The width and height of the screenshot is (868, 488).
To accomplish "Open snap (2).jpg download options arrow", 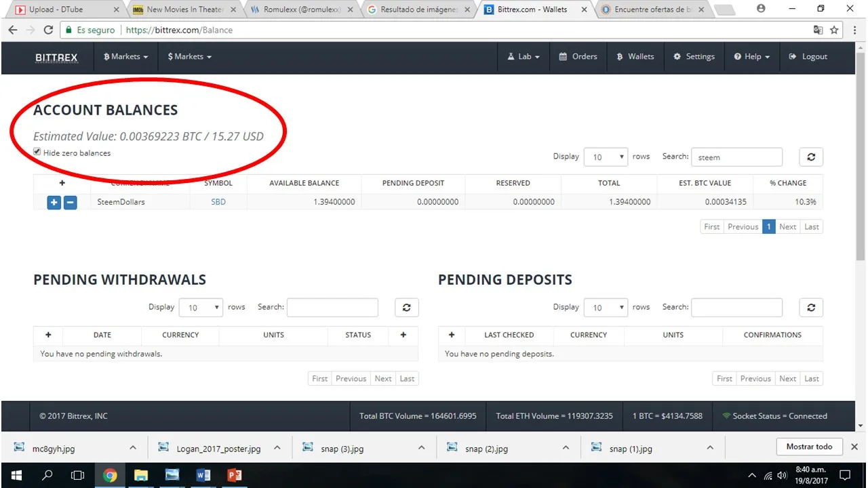I will (x=566, y=448).
